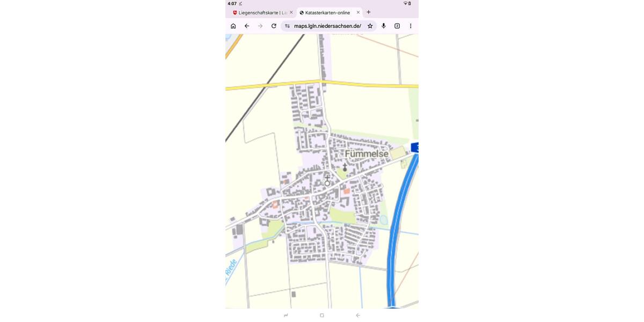Image resolution: width=644 pixels, height=322 pixels.
Task: Click the blue motorway shield marker
Action: pyautogui.click(x=415, y=147)
